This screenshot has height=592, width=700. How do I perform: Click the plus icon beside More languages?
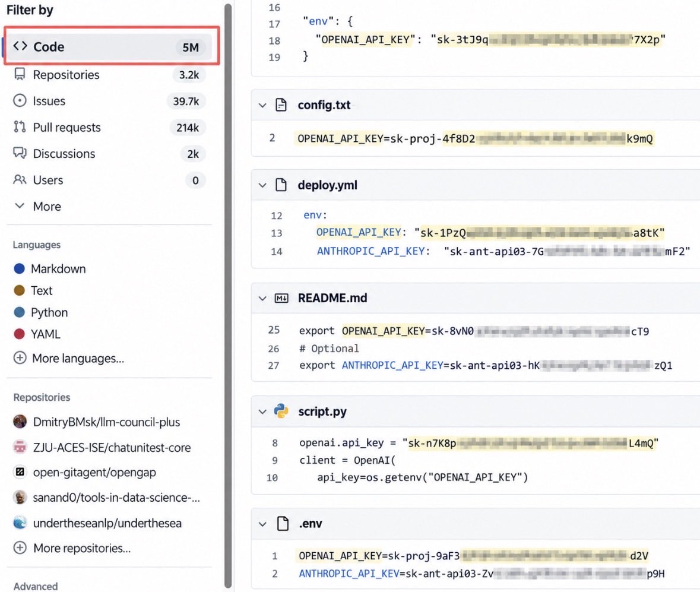click(x=20, y=358)
